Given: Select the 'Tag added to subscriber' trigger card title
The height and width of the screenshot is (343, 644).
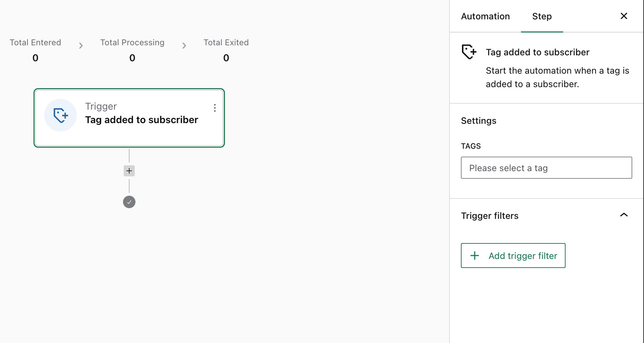Looking at the screenshot, I should click(x=142, y=120).
